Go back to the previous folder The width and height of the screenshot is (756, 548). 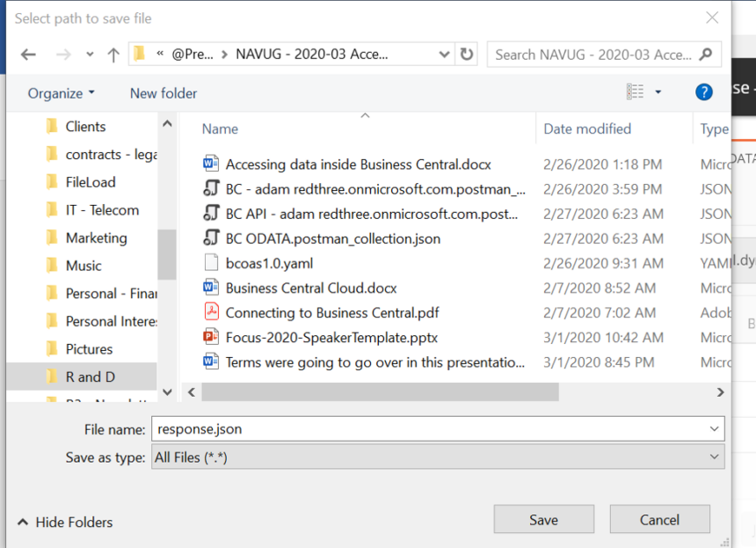pyautogui.click(x=28, y=55)
